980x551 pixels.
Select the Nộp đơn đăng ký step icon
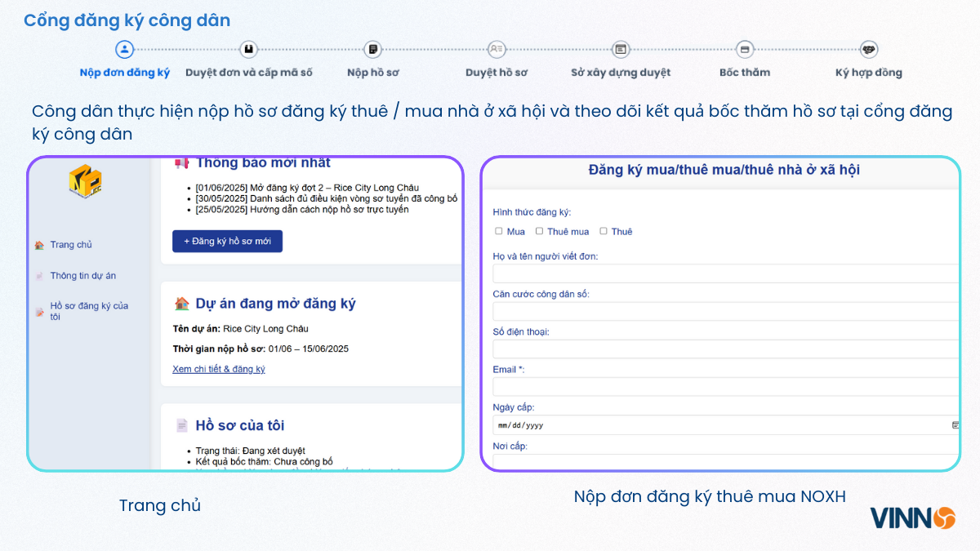point(124,50)
